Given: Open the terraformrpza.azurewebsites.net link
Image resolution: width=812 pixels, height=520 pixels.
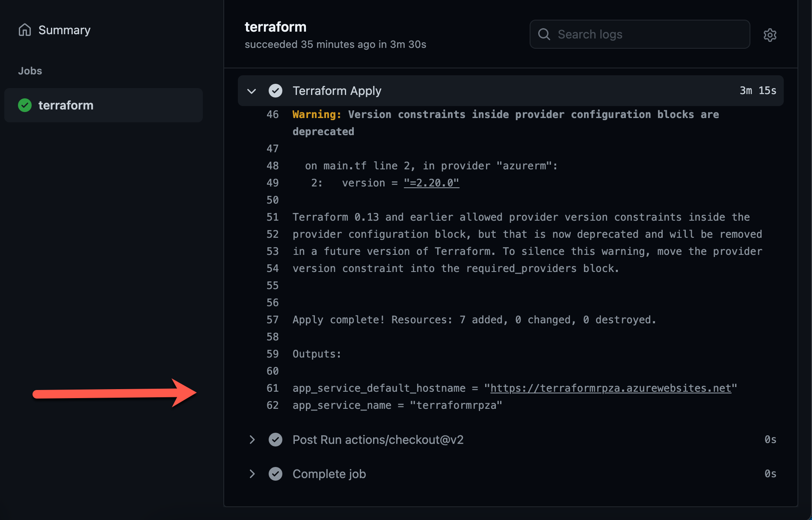Looking at the screenshot, I should [610, 388].
